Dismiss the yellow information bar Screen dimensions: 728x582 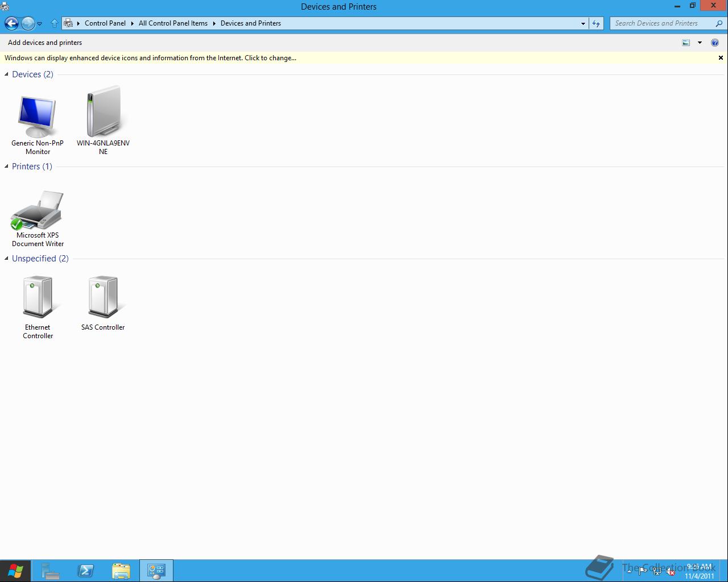pos(721,58)
